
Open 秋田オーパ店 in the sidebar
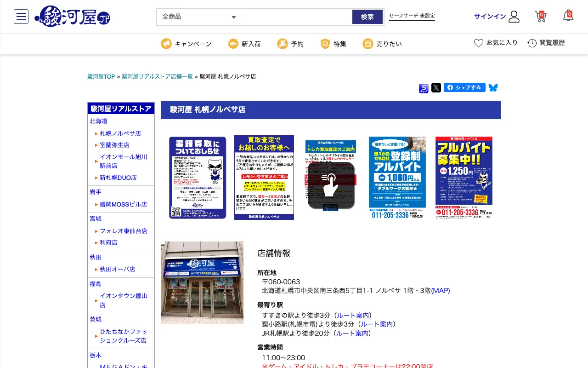click(x=118, y=269)
